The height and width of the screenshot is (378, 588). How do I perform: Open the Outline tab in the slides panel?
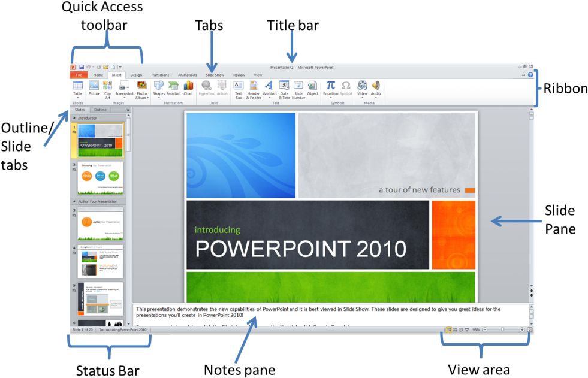[x=99, y=110]
